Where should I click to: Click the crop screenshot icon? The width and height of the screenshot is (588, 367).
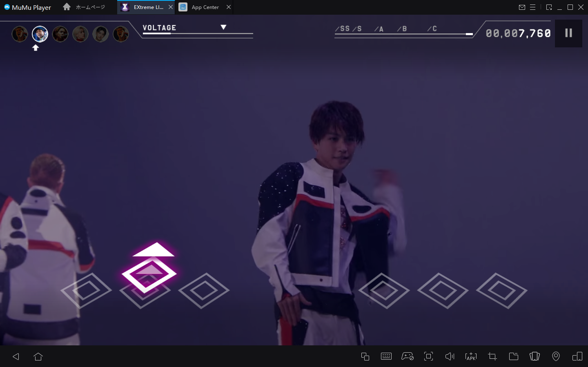[x=492, y=356]
